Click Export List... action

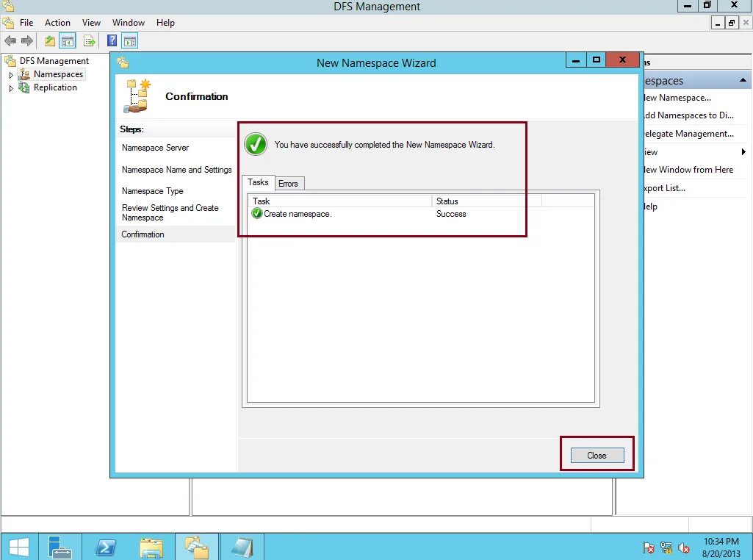665,188
